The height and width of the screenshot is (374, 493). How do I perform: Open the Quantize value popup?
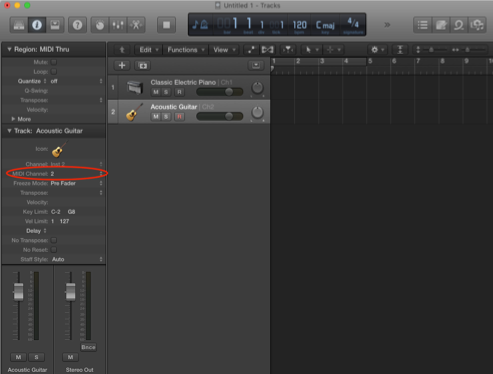point(76,81)
